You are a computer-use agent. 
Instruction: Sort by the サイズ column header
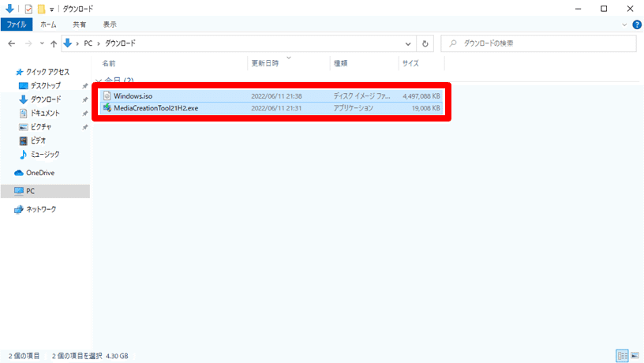coord(410,63)
